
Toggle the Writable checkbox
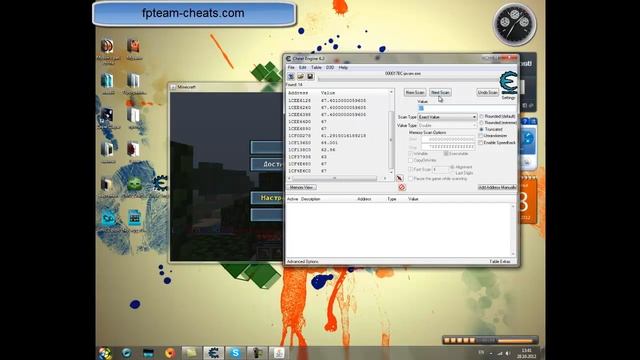411,154
